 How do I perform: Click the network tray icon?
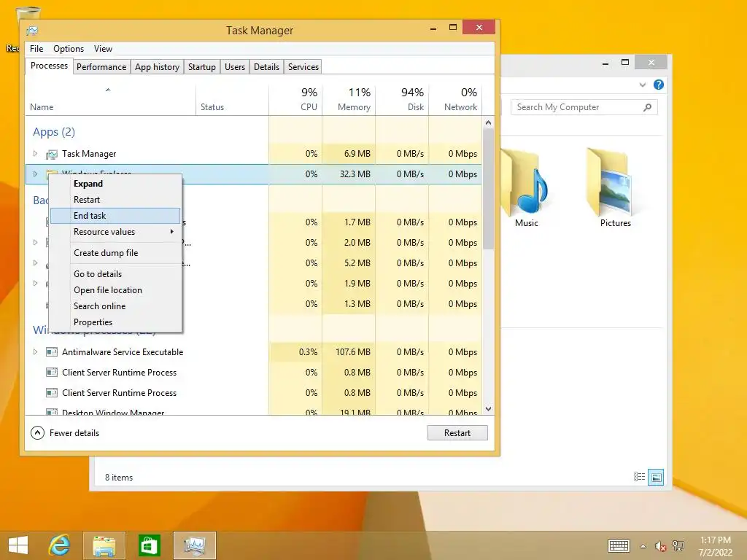(678, 545)
